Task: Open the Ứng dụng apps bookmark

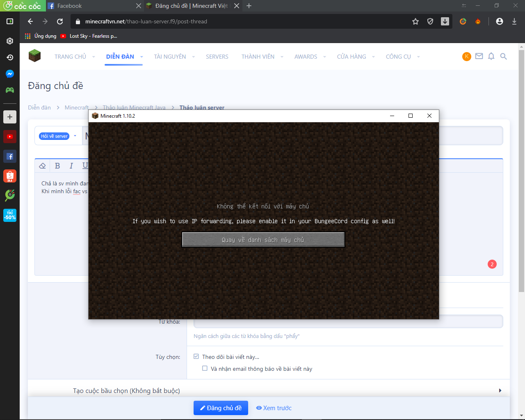Action: click(x=41, y=36)
